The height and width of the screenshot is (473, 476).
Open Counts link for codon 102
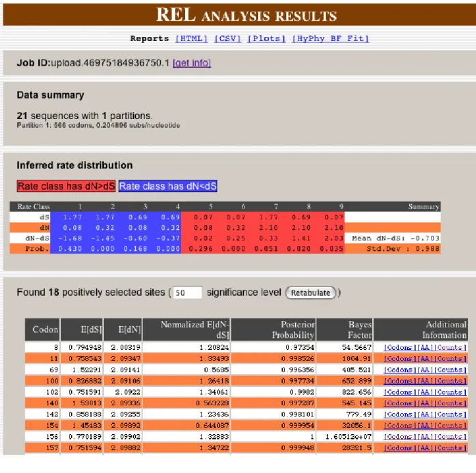pos(450,392)
